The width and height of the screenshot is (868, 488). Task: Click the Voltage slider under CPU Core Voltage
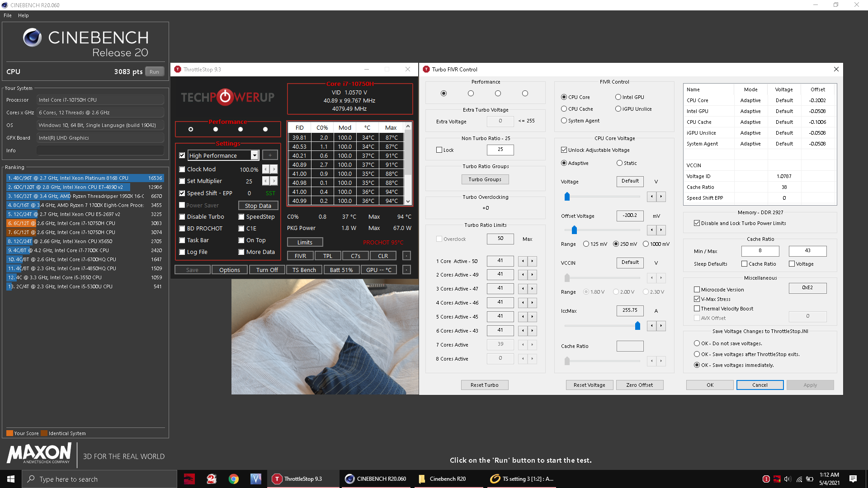[567, 197]
